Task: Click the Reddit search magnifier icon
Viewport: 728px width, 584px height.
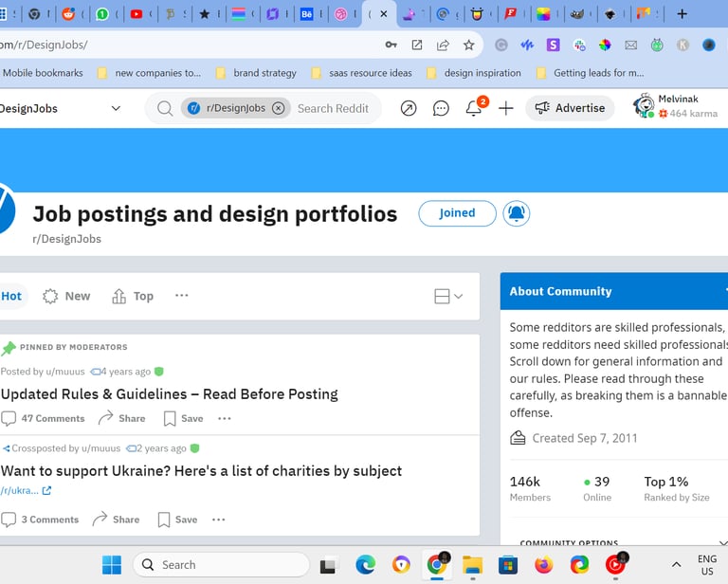Action: click(x=164, y=108)
